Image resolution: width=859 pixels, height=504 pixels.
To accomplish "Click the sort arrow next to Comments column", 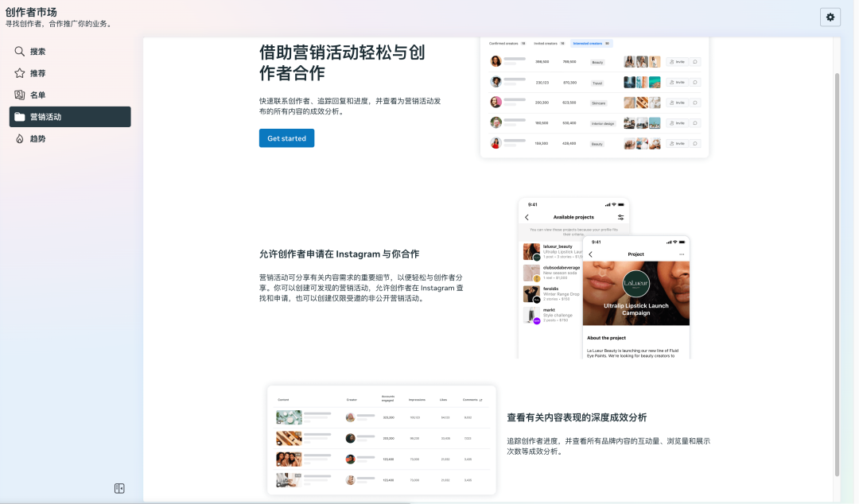I will 480,400.
